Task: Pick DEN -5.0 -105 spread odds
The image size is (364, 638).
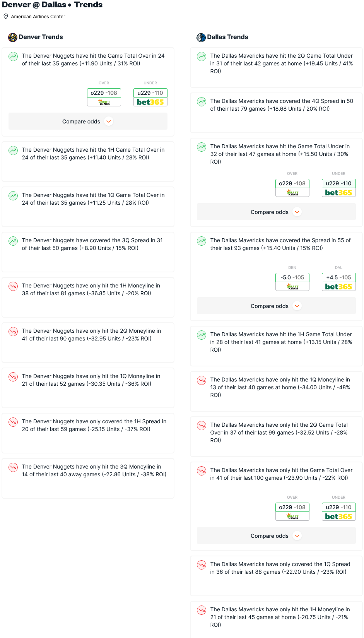Action: 292,277
